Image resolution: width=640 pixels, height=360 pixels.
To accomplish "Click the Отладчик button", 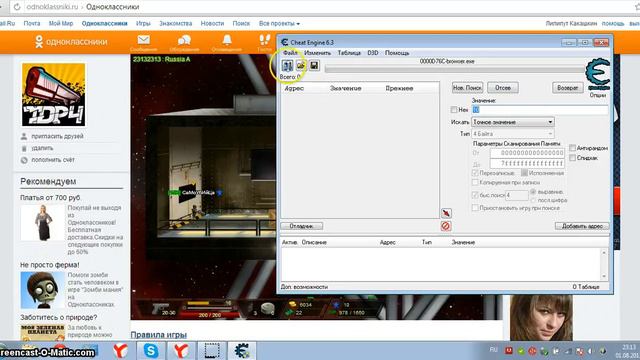I will coord(302,226).
